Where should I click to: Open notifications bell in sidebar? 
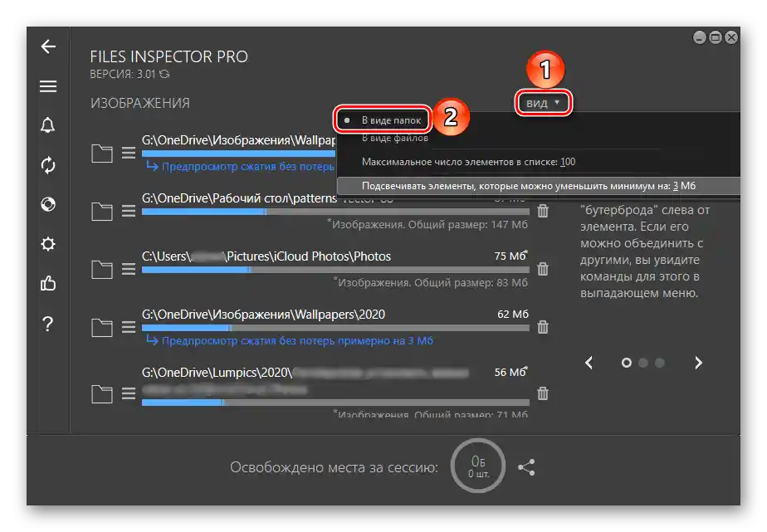coord(48,125)
